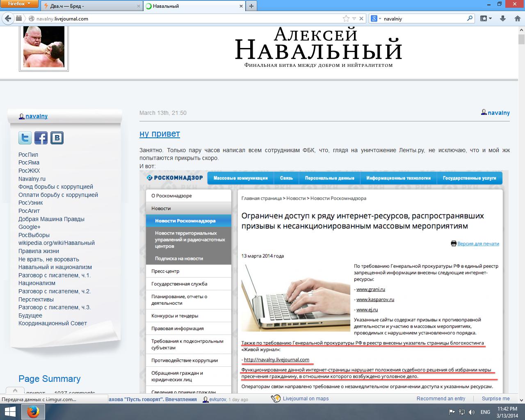525x420 pixels.
Task: Go back to the previous page
Action: pyautogui.click(x=8, y=18)
